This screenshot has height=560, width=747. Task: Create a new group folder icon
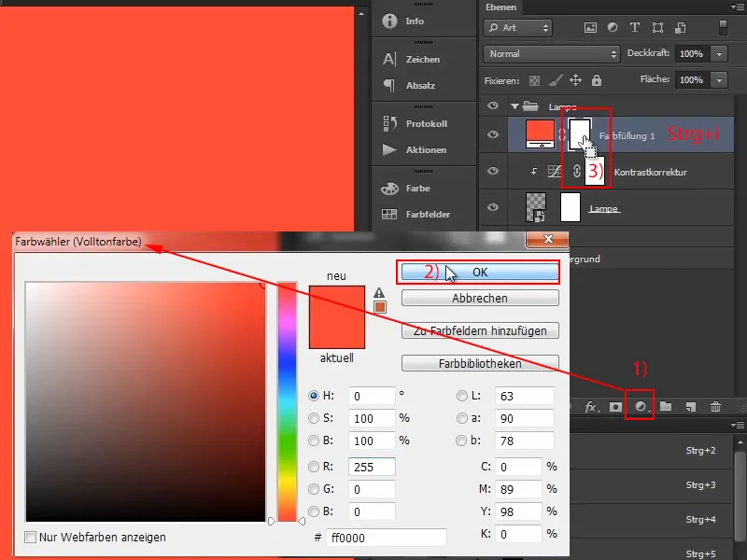click(x=666, y=407)
